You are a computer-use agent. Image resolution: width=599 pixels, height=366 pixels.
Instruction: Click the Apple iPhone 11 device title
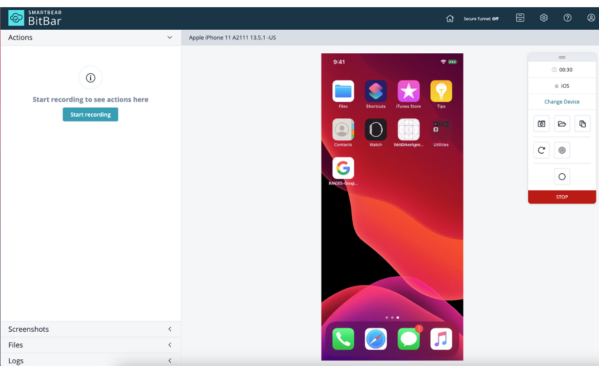(232, 37)
